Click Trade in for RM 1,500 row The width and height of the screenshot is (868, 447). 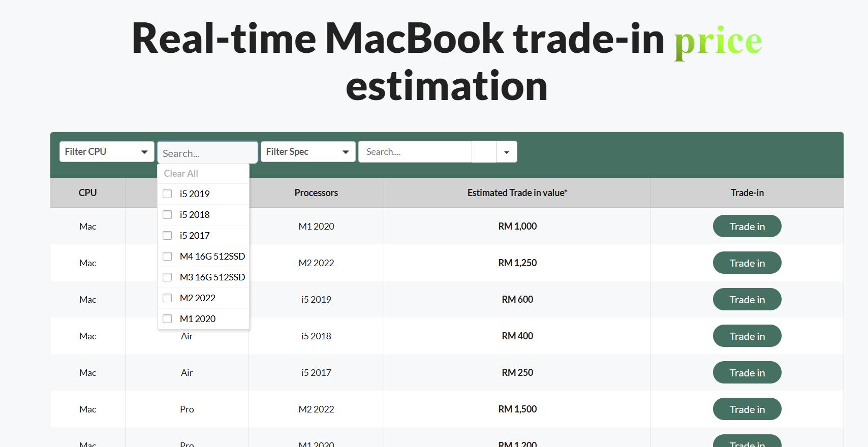pyautogui.click(x=747, y=409)
